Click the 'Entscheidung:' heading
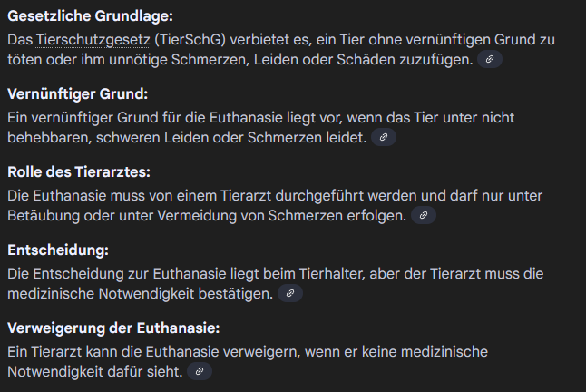The width and height of the screenshot is (586, 392). pyautogui.click(x=57, y=250)
